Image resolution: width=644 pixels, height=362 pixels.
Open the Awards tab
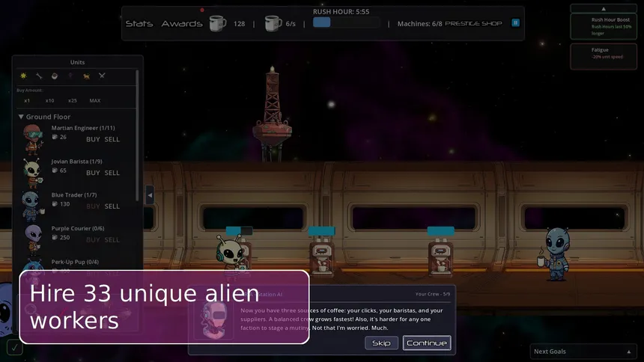point(181,23)
